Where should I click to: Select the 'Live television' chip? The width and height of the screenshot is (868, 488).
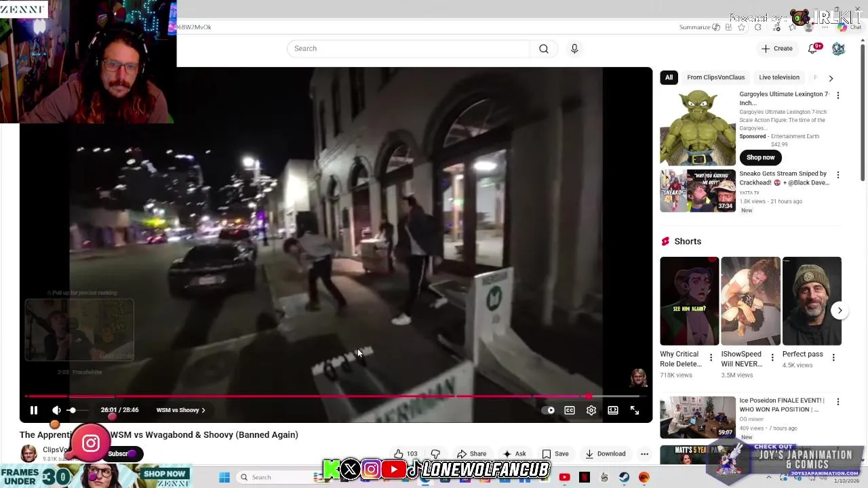coord(779,77)
